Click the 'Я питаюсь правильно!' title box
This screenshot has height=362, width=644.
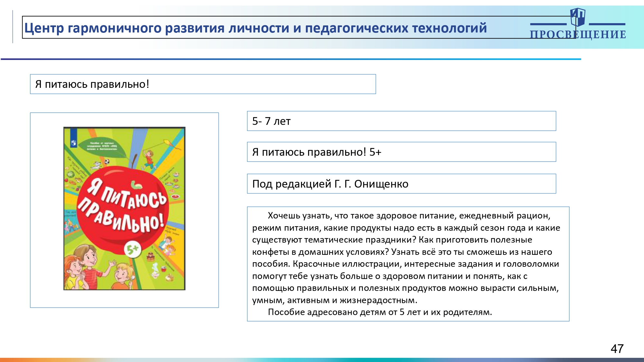(x=203, y=84)
